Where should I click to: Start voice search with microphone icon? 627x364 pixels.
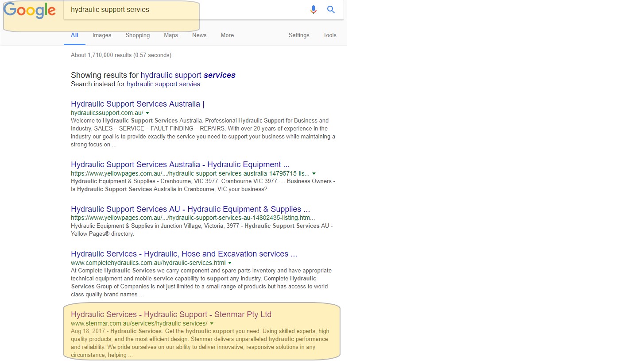[x=313, y=10]
